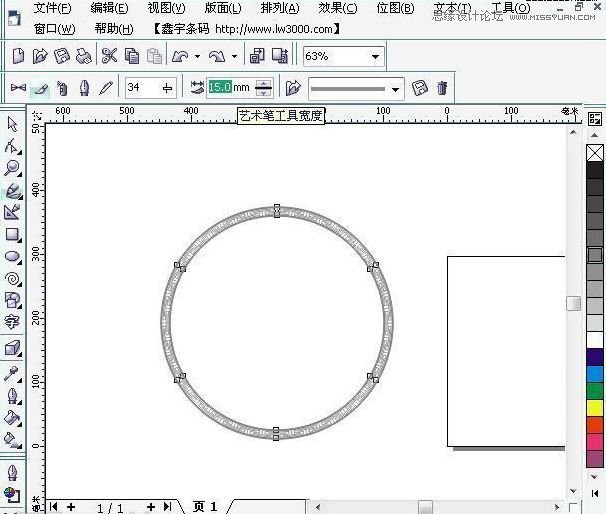Click the Undo arrow icon

tap(180, 56)
